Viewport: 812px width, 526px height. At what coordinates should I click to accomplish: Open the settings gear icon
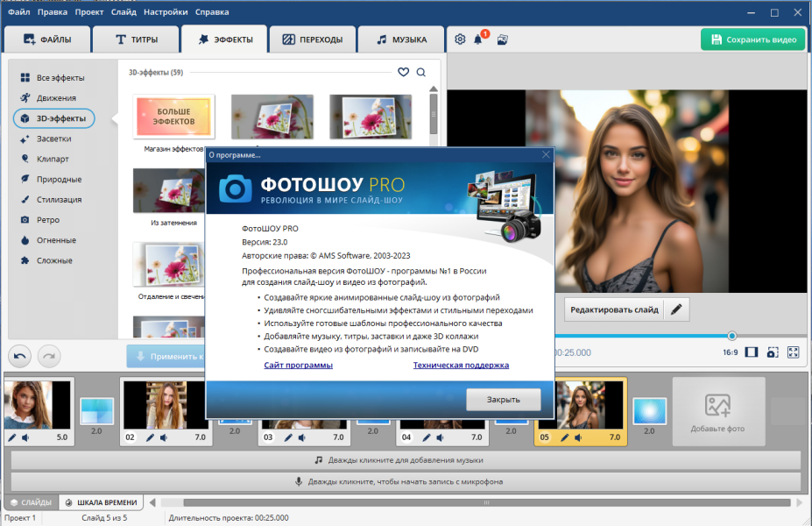pos(460,39)
